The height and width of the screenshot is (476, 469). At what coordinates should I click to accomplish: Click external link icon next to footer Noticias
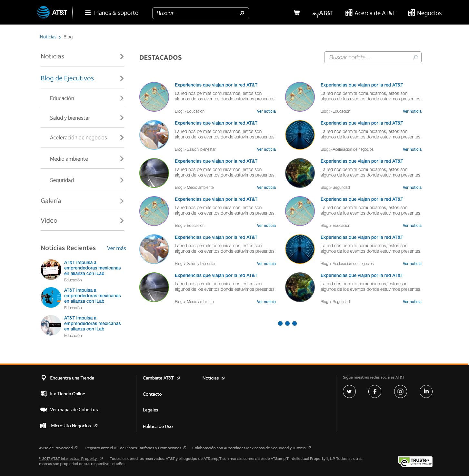click(223, 378)
